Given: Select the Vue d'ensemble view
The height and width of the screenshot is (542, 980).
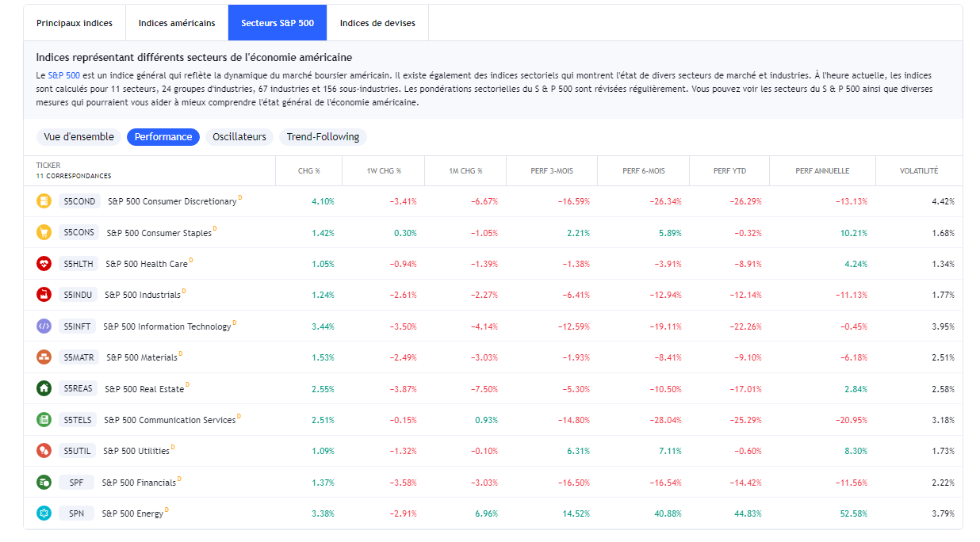Looking at the screenshot, I should [79, 137].
